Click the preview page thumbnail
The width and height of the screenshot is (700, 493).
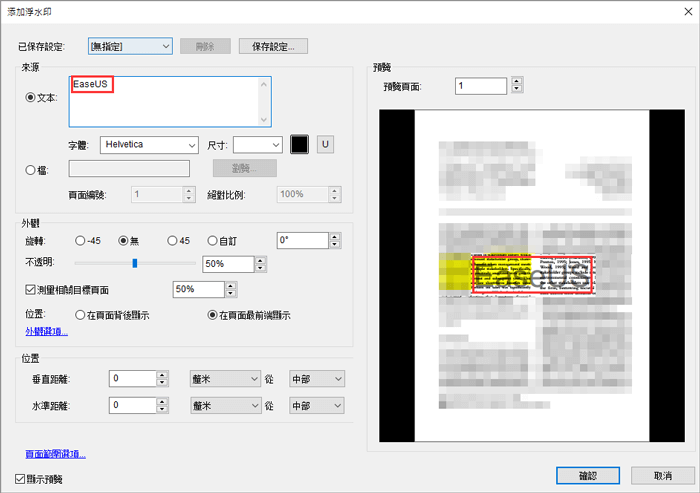click(532, 276)
